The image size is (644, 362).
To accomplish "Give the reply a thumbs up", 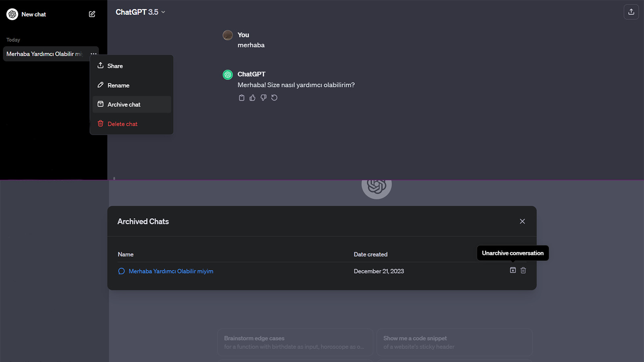I will pyautogui.click(x=252, y=98).
